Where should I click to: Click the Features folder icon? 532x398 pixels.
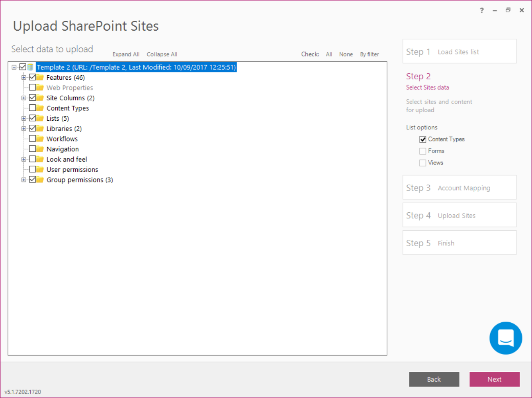[x=40, y=77]
